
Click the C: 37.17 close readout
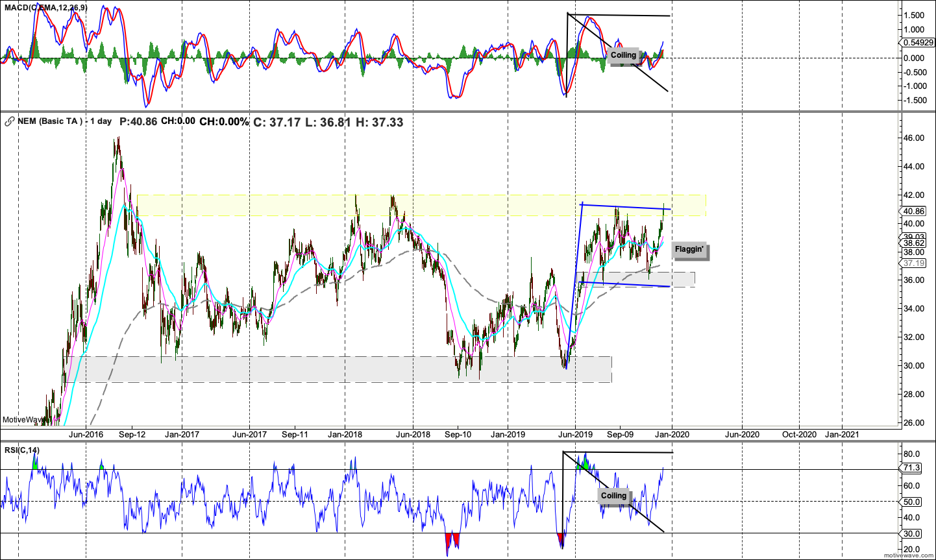tap(277, 121)
